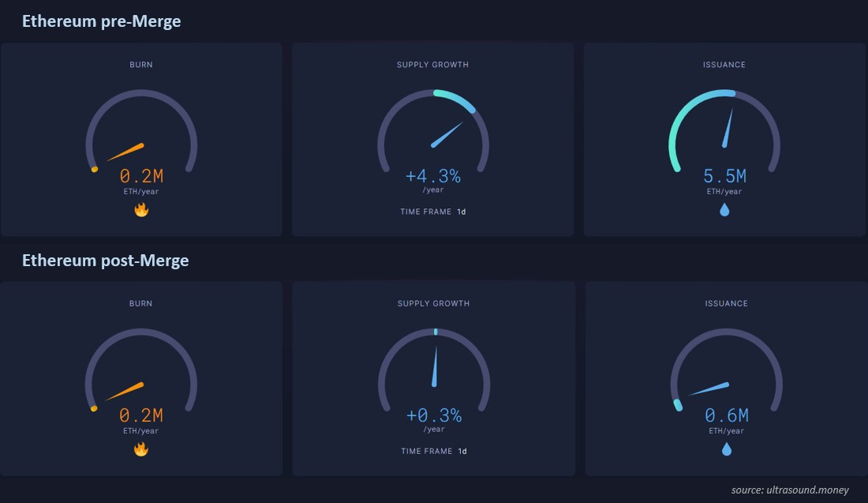Click the pre-Merge Burn gauge needle
This screenshot has width=868, height=503.
(125, 152)
